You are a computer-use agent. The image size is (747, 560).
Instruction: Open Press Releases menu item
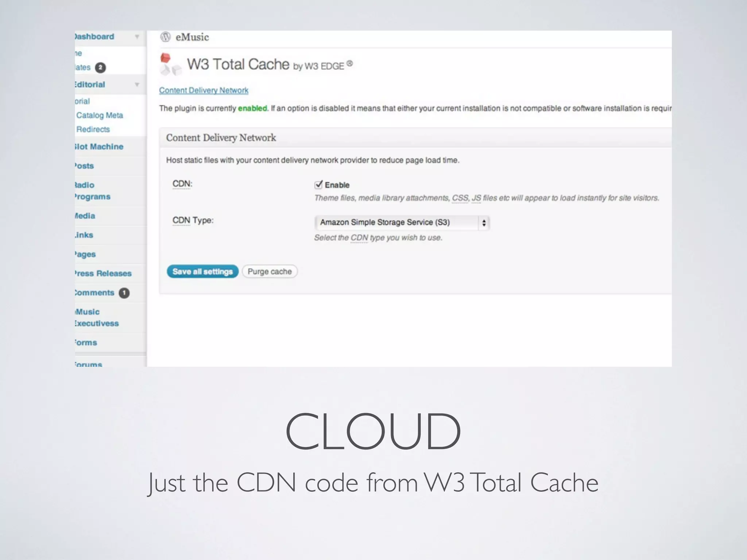[x=103, y=273]
